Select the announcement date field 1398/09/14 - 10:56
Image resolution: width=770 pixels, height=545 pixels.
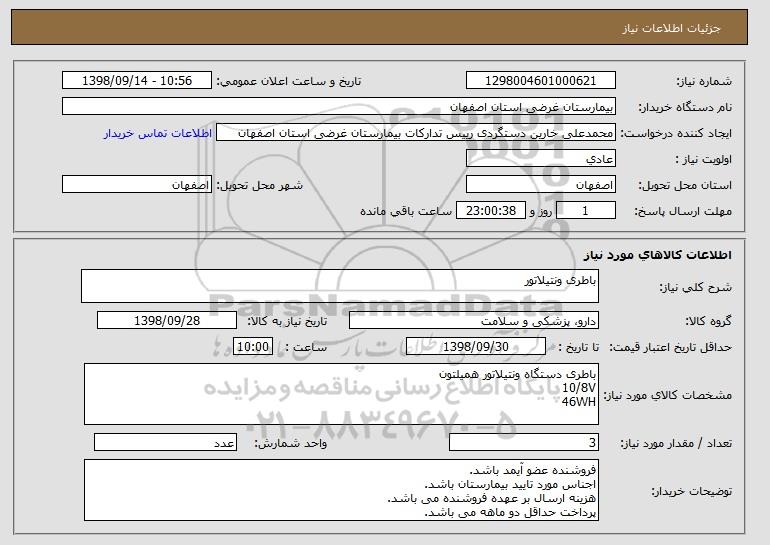tap(137, 81)
